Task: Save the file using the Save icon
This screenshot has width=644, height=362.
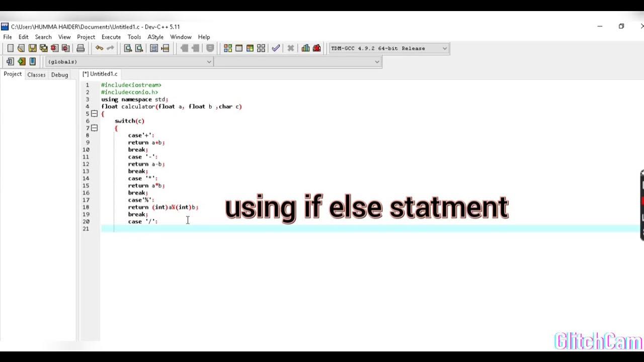Action: click(32, 48)
